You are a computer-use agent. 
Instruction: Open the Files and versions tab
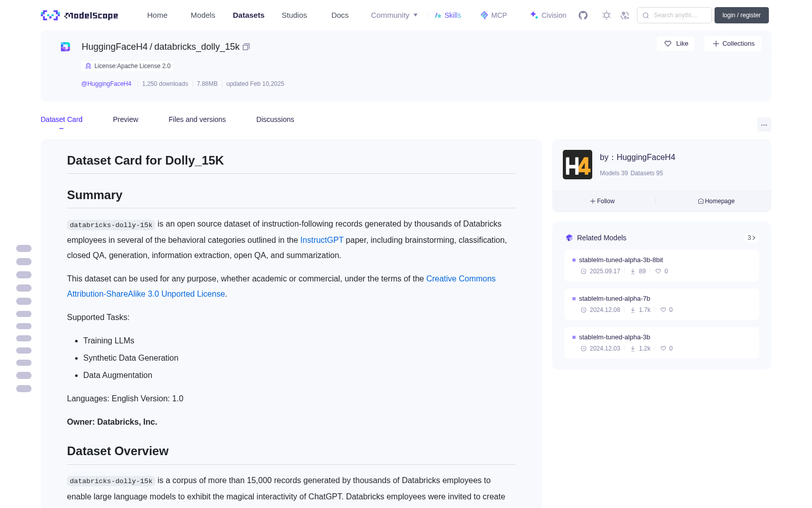point(197,119)
